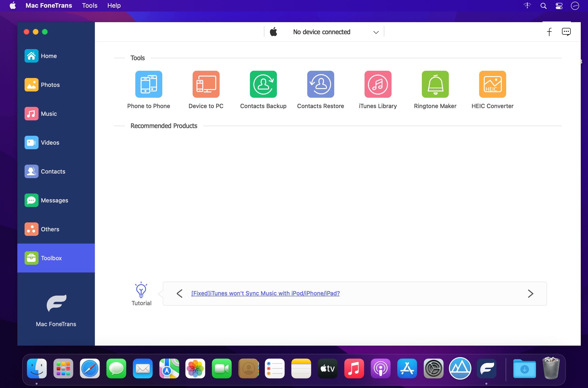Open FaceTime from the Dock
Viewport: 588px width, 388px height.
point(222,369)
